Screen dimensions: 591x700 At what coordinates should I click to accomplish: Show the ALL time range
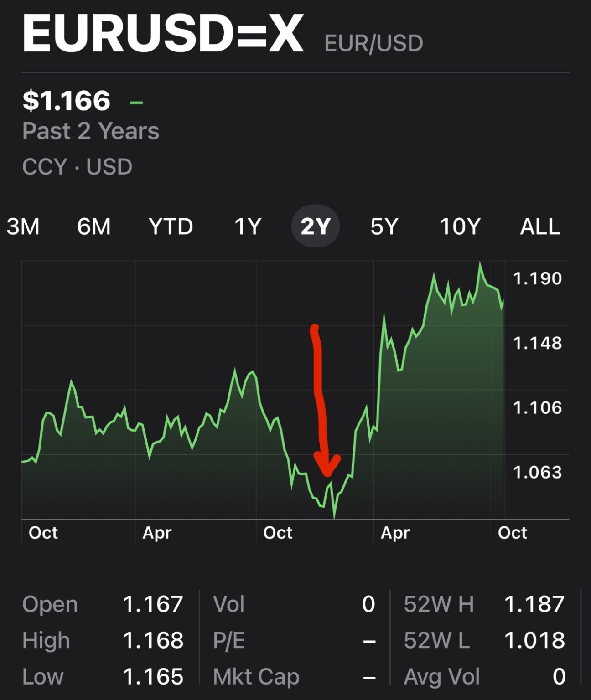540,226
